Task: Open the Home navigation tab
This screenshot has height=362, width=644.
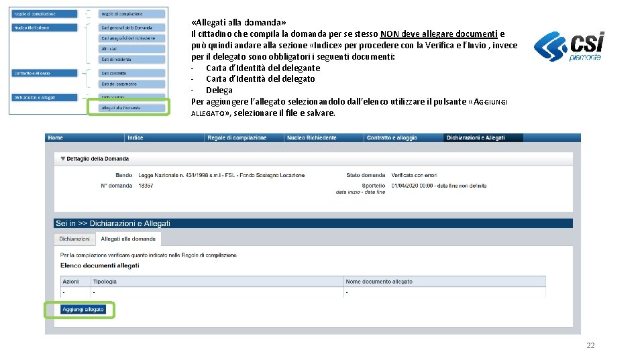Action: (85, 138)
